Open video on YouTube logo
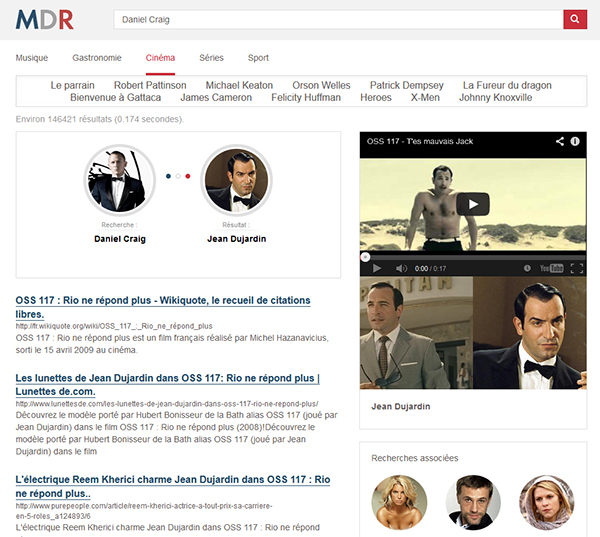The image size is (600, 537). click(x=551, y=268)
